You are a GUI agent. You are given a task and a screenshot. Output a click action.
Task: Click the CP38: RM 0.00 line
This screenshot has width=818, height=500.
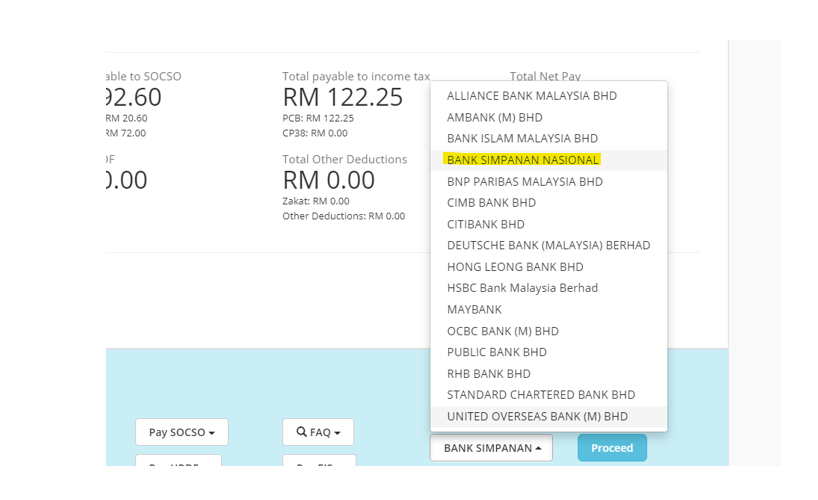[315, 133]
